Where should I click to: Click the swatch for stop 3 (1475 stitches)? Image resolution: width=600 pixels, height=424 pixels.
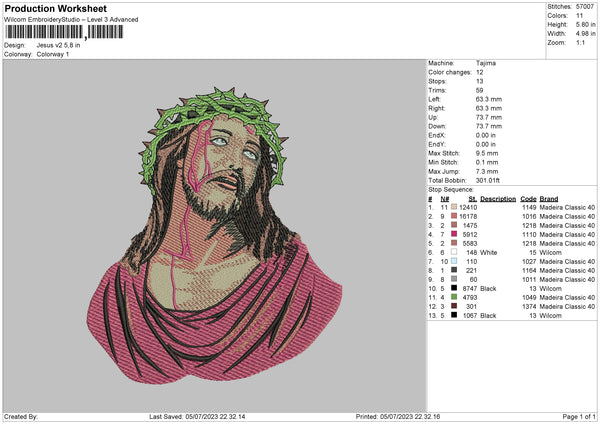coord(454,225)
